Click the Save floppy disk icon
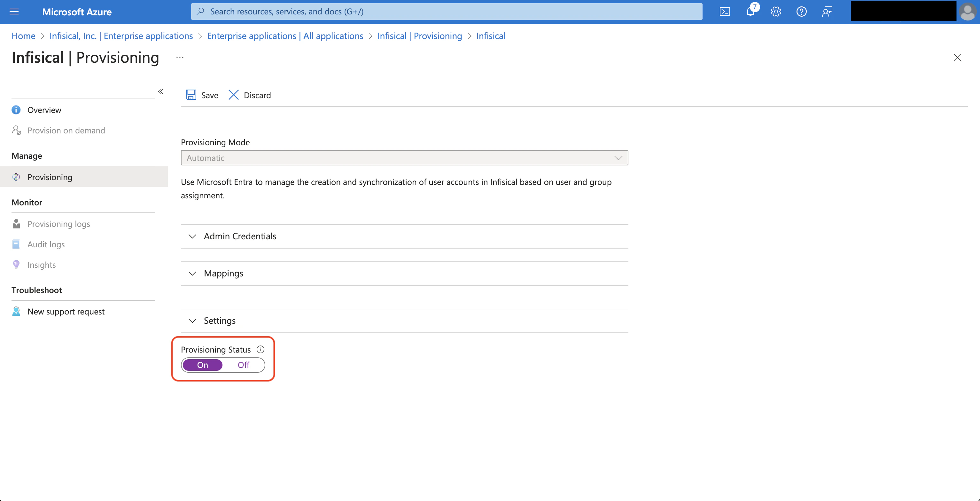980x501 pixels. [191, 95]
